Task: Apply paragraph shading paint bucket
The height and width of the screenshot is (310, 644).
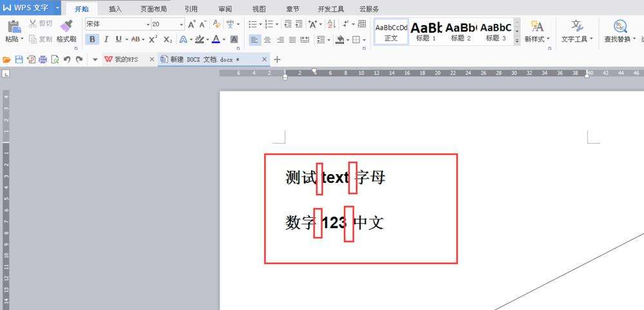Action: tap(339, 39)
